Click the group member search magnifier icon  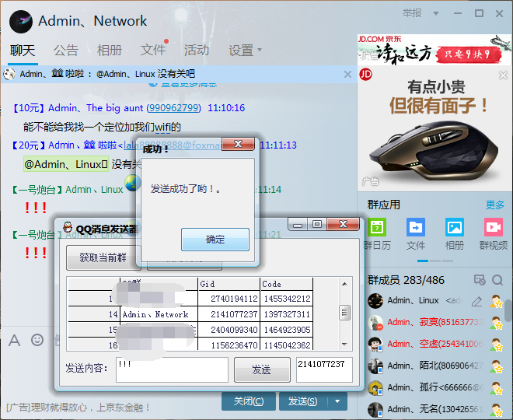pyautogui.click(x=497, y=280)
